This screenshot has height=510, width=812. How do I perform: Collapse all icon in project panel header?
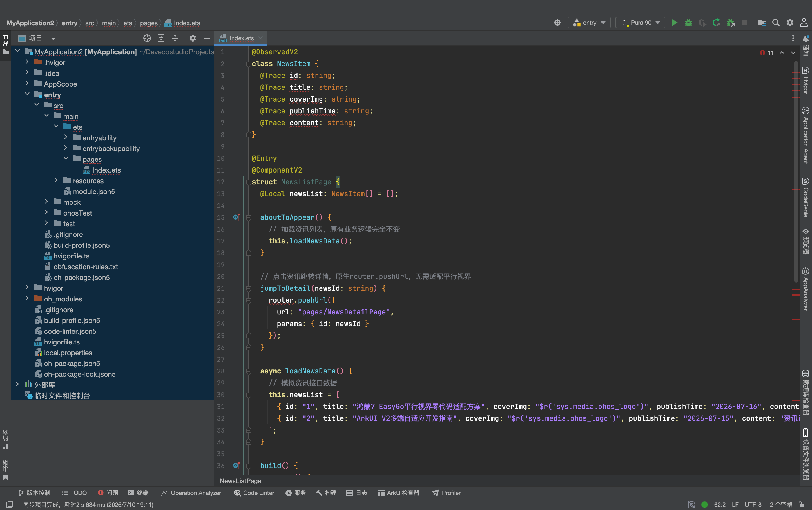[175, 38]
